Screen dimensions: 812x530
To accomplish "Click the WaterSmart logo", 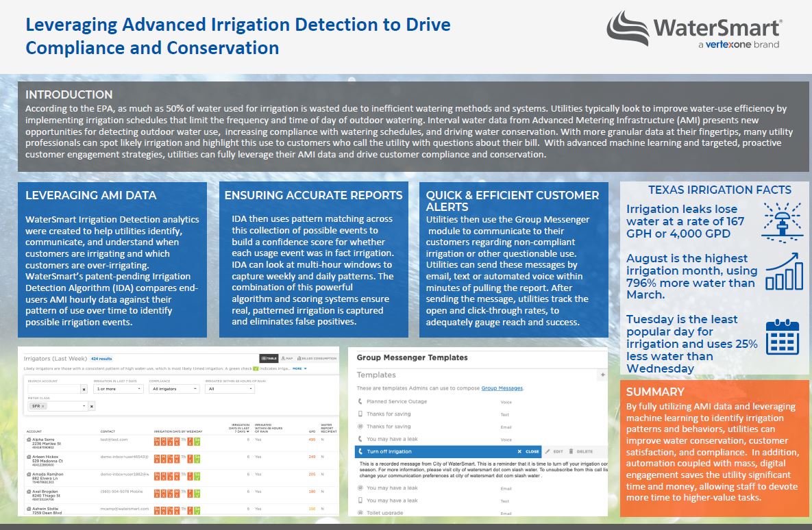I will click(694, 29).
